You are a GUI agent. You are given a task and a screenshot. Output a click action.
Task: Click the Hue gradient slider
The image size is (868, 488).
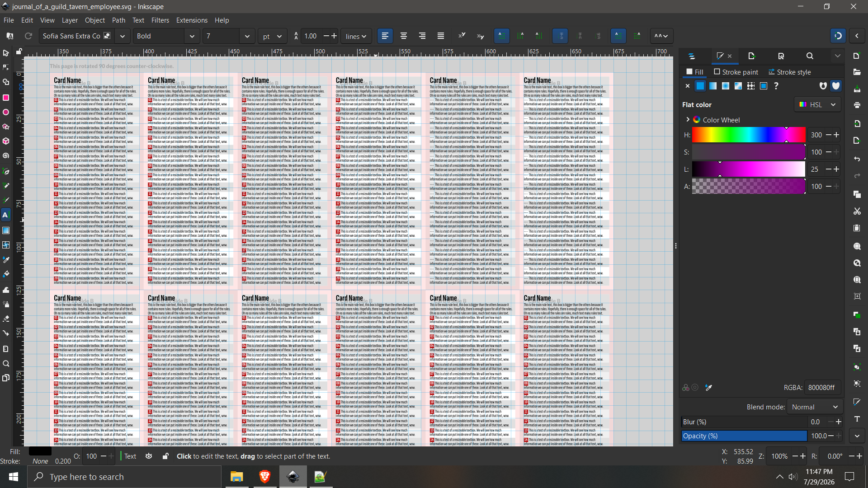coord(749,135)
